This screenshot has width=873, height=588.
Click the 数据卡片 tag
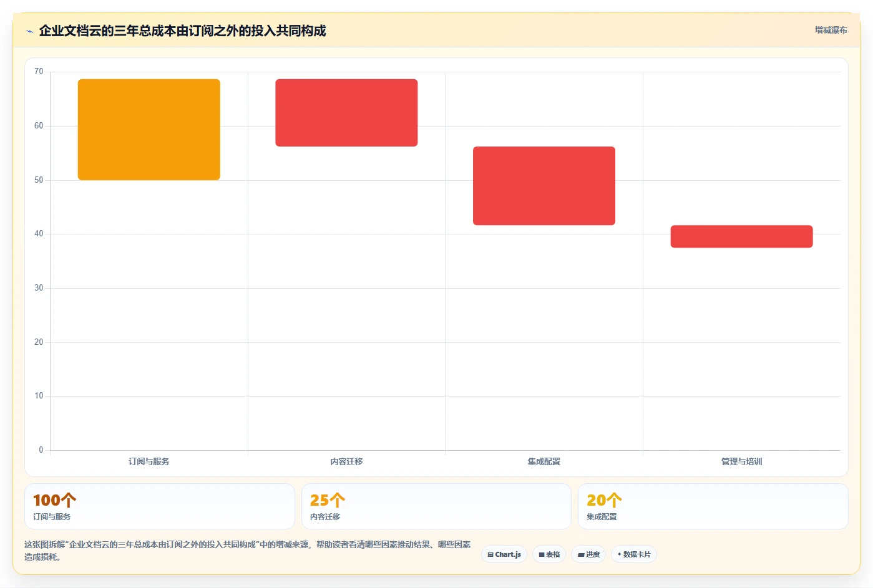pos(634,554)
